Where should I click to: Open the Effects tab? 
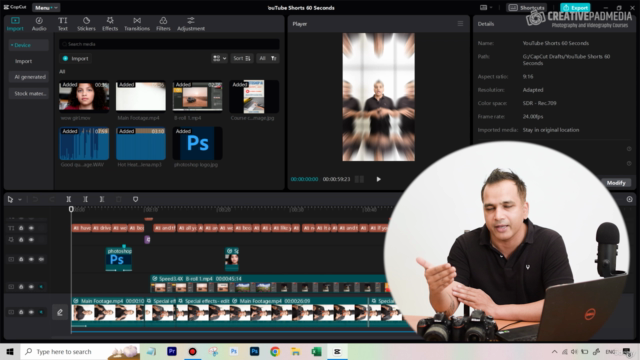(110, 24)
